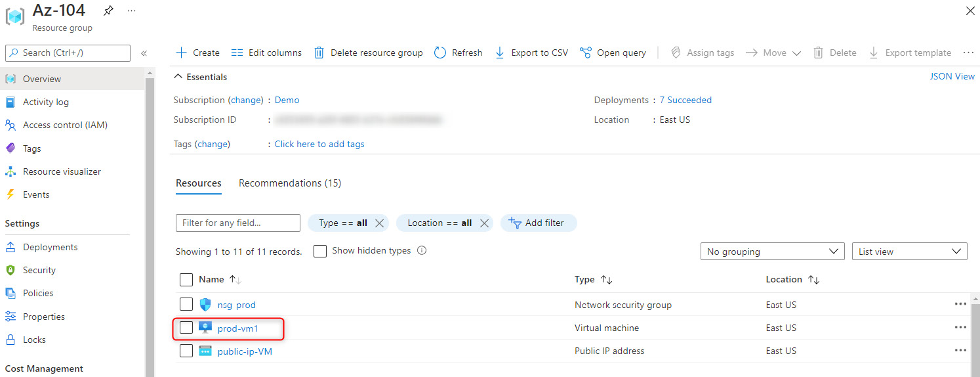Remove the Location == all filter
Viewport: 980px width, 377px height.
484,223
